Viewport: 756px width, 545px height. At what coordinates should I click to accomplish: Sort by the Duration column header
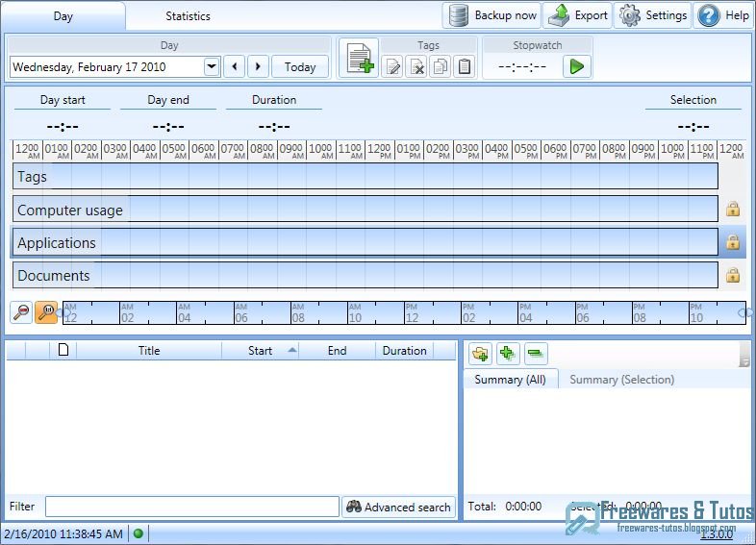pos(405,351)
